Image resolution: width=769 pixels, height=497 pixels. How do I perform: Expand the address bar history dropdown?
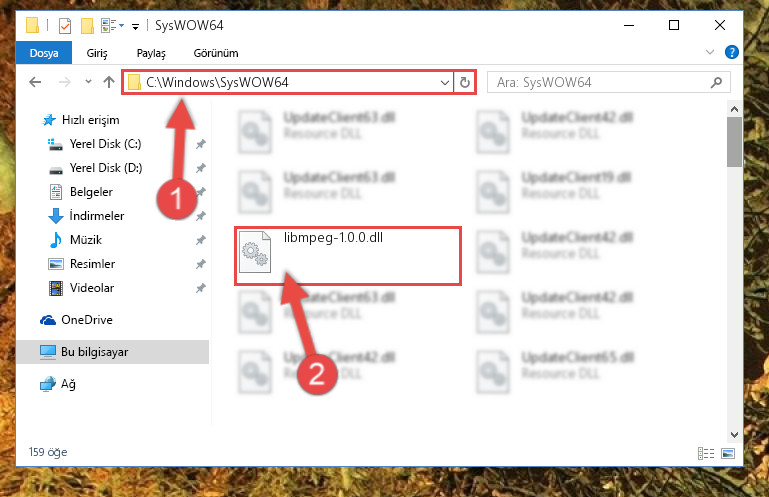tap(444, 82)
